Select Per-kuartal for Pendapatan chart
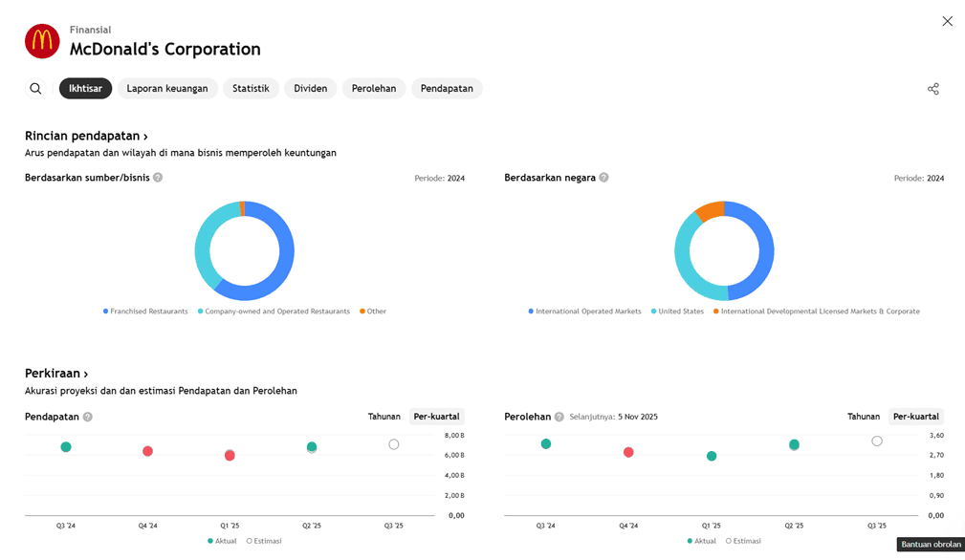This screenshot has width=965, height=560. 436,417
